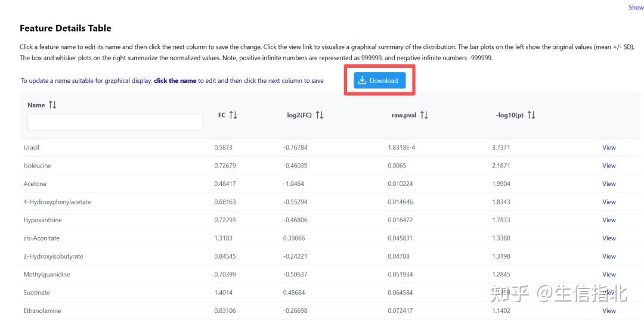Sort by -log10(p) column arrows
This screenshot has height=320, width=644.
(x=531, y=115)
